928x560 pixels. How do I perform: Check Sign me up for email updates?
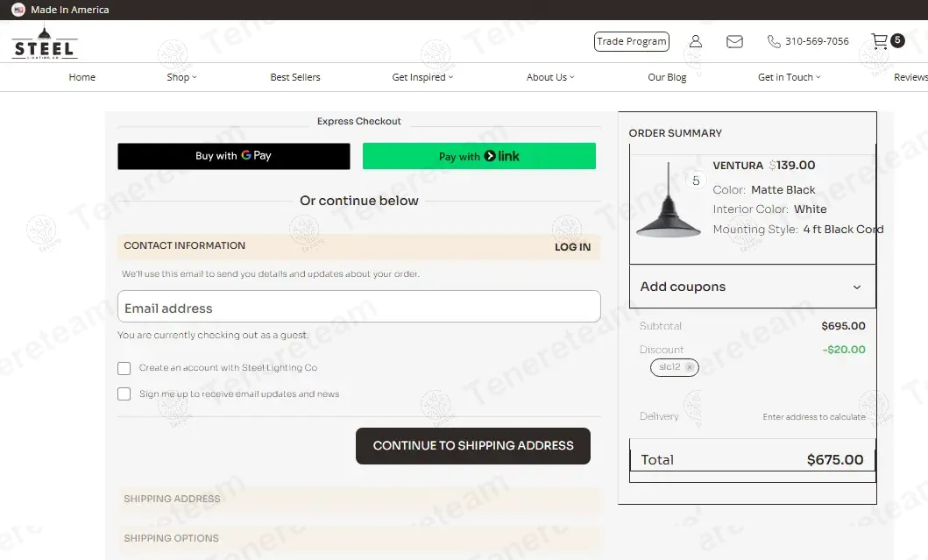(x=124, y=394)
